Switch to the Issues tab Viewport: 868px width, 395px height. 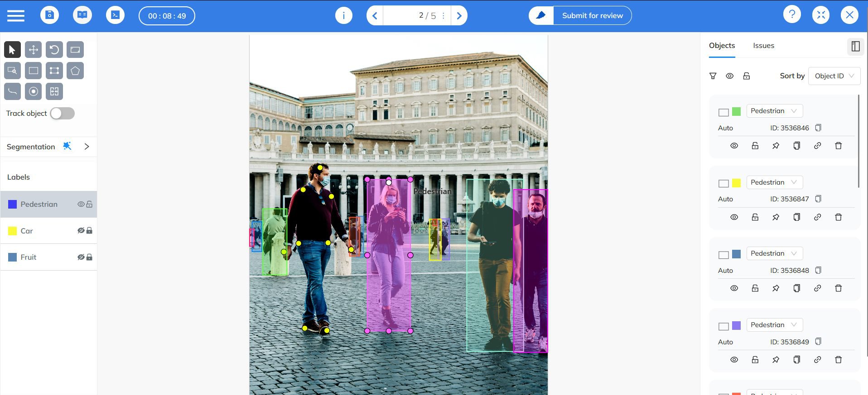point(763,46)
